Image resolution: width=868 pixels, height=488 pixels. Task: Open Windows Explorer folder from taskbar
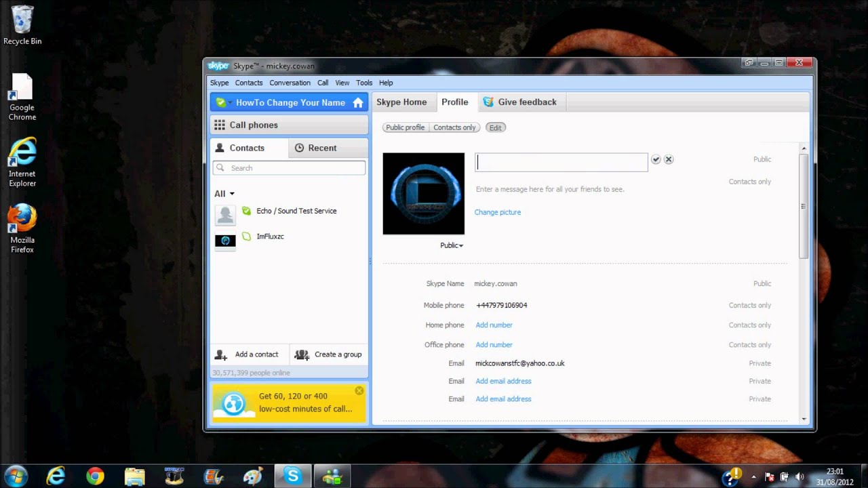[x=134, y=476]
